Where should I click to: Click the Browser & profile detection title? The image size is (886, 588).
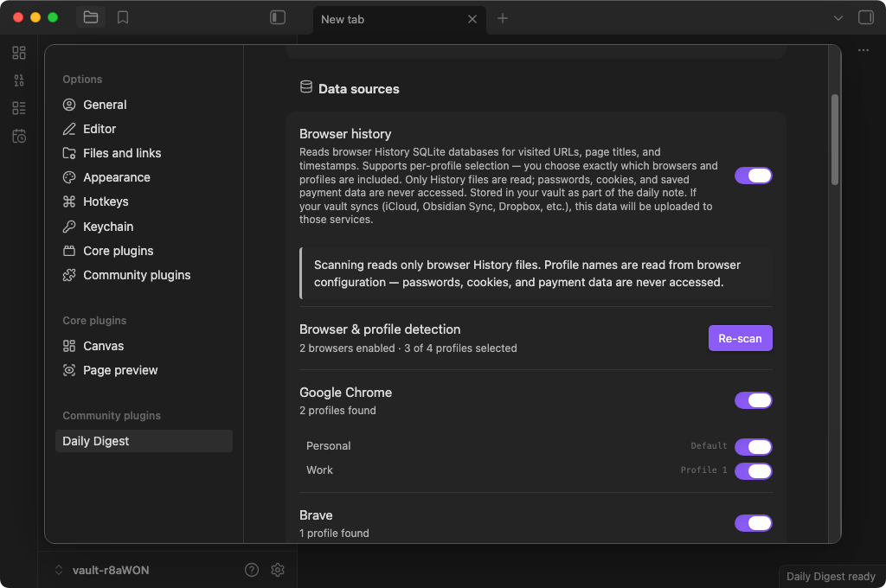(x=380, y=329)
